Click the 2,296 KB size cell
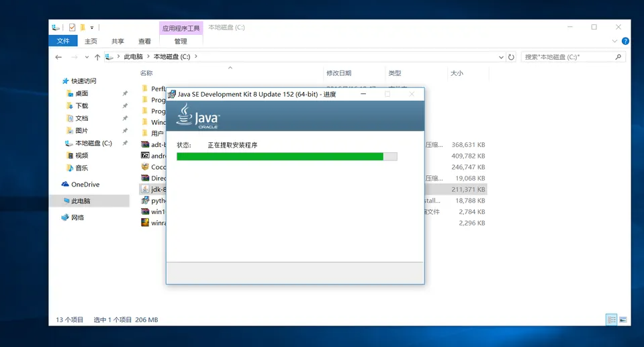Viewport: 644px width, 347px height. pyautogui.click(x=472, y=223)
